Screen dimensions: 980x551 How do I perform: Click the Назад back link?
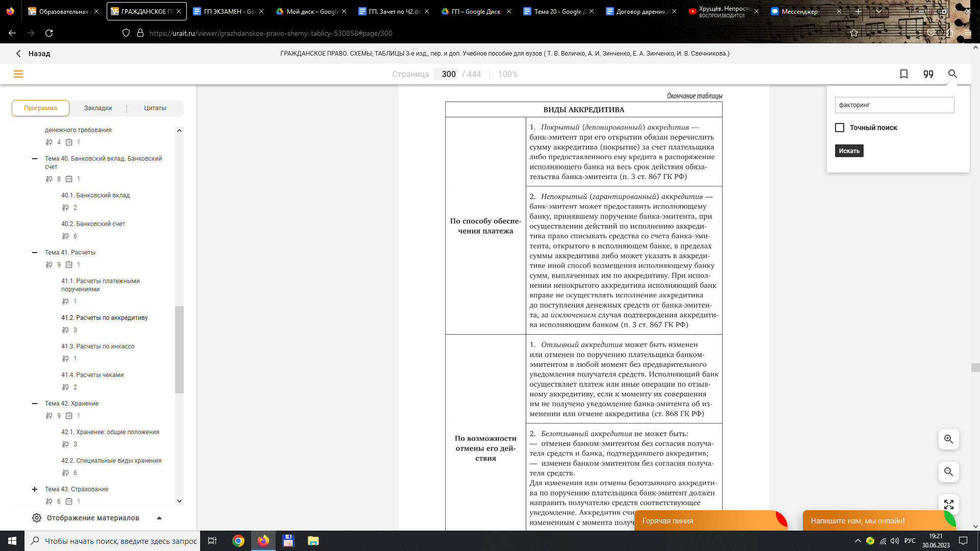(33, 54)
